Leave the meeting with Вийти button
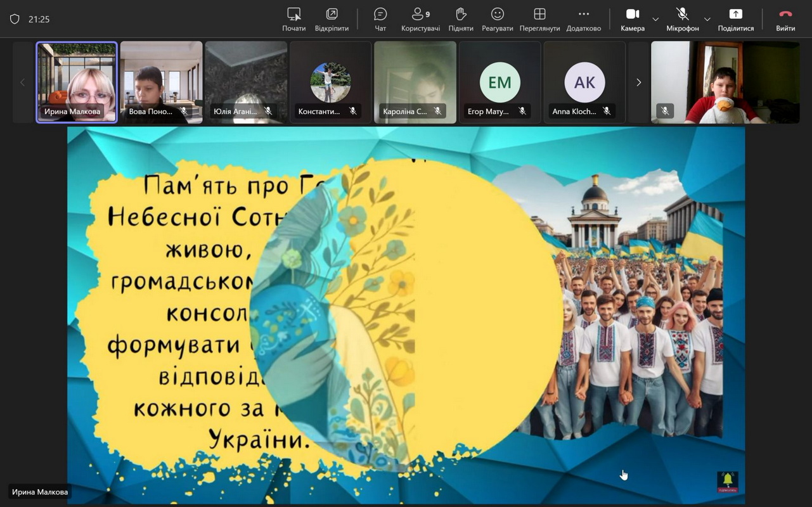Image resolution: width=812 pixels, height=507 pixels. point(785,19)
